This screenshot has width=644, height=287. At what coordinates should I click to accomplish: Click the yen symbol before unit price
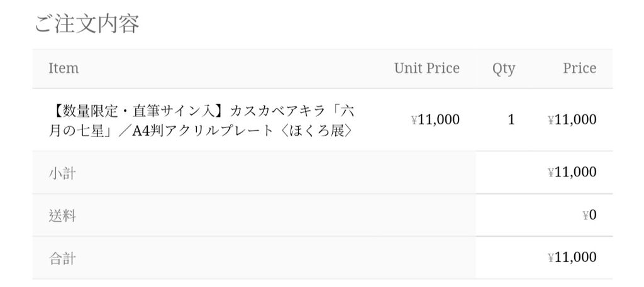[x=414, y=120]
